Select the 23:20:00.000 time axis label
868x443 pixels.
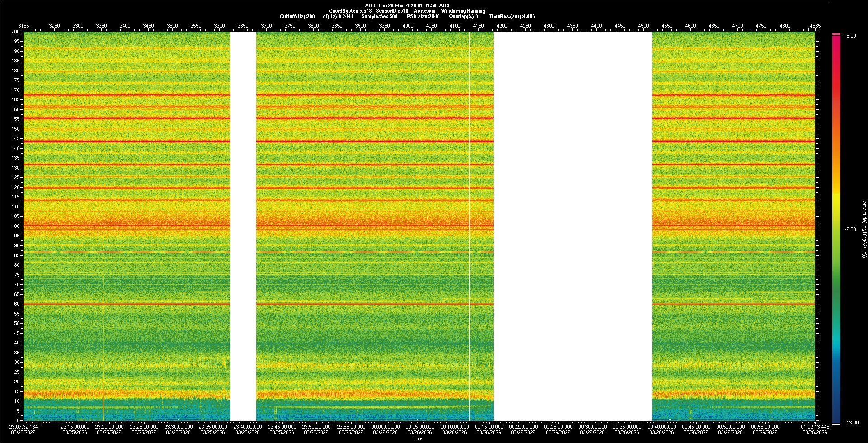109,427
